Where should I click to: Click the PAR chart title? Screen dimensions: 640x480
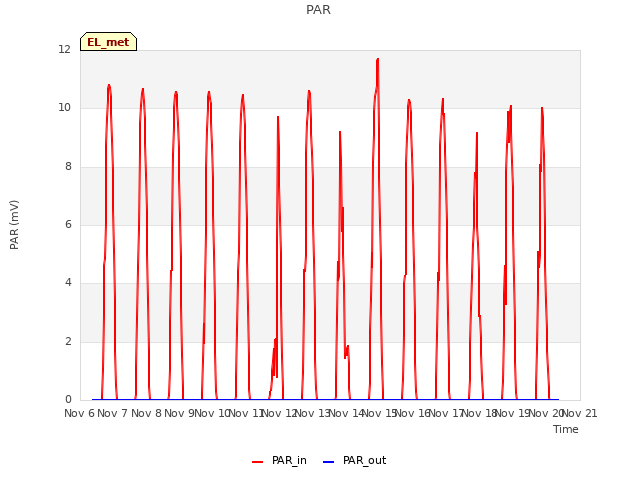point(318,10)
